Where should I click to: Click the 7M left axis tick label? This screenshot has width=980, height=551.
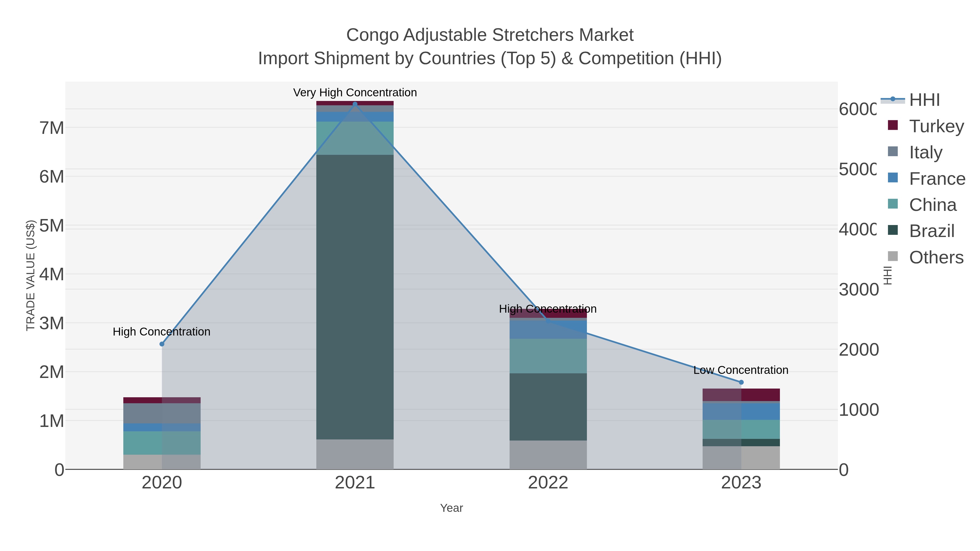52,128
